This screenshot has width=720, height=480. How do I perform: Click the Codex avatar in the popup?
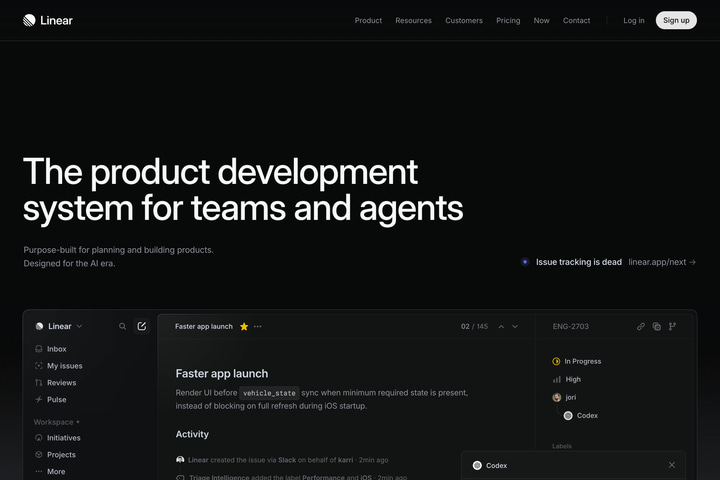tap(477, 465)
